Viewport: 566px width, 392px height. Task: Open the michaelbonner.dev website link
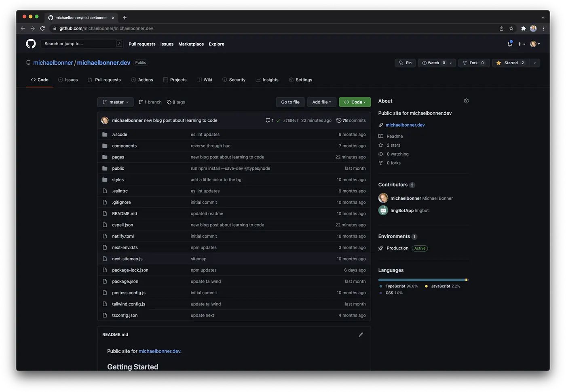tap(405, 125)
